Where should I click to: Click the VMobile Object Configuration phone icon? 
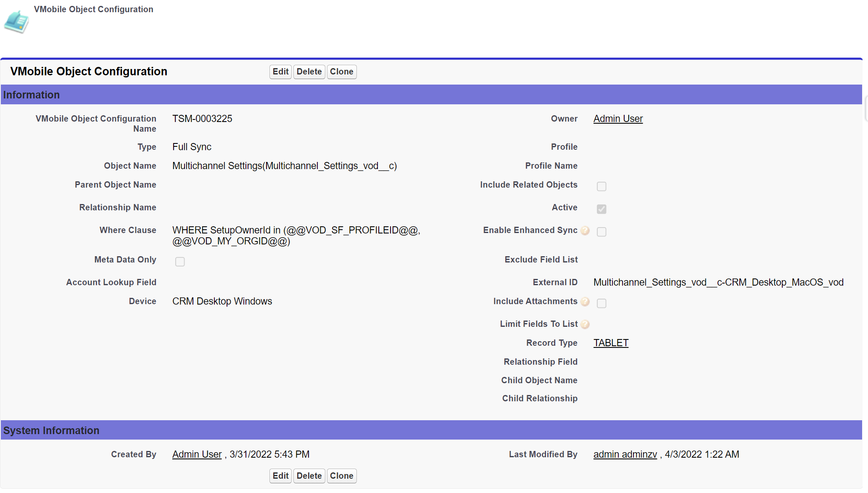pyautogui.click(x=16, y=22)
